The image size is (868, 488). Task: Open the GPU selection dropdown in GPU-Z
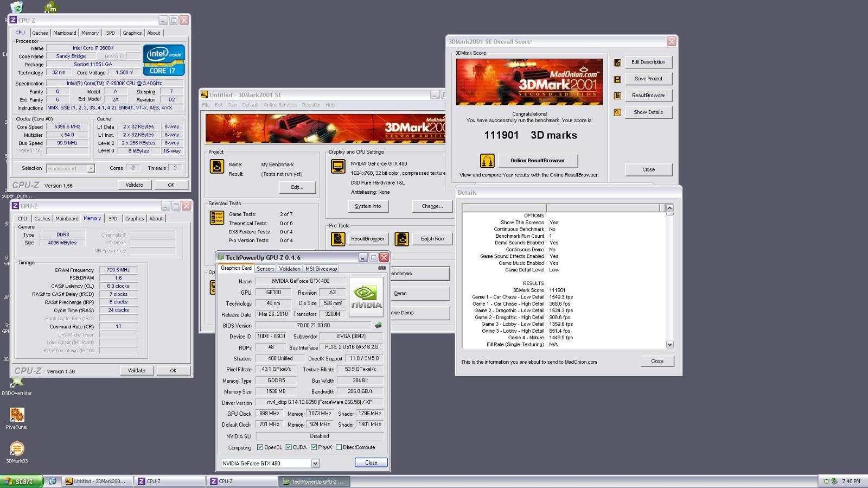[315, 464]
